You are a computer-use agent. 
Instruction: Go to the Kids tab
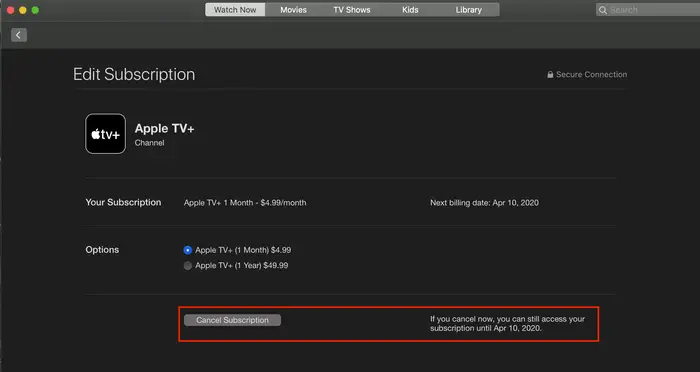coord(410,10)
